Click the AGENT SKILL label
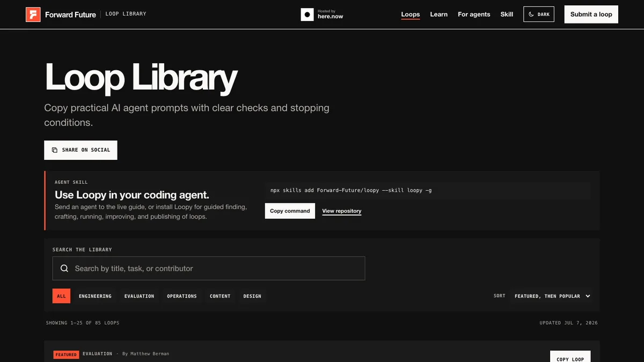This screenshot has height=362, width=644. [71, 182]
